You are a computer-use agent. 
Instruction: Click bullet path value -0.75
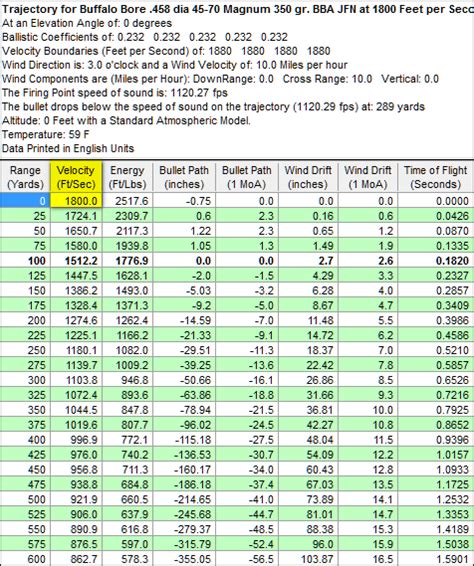pos(184,201)
